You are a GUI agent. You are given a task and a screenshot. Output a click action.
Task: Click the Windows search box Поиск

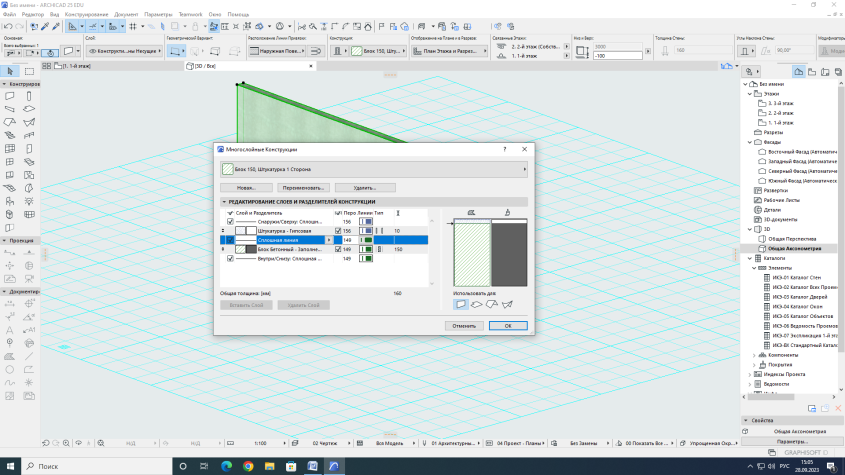[97, 466]
